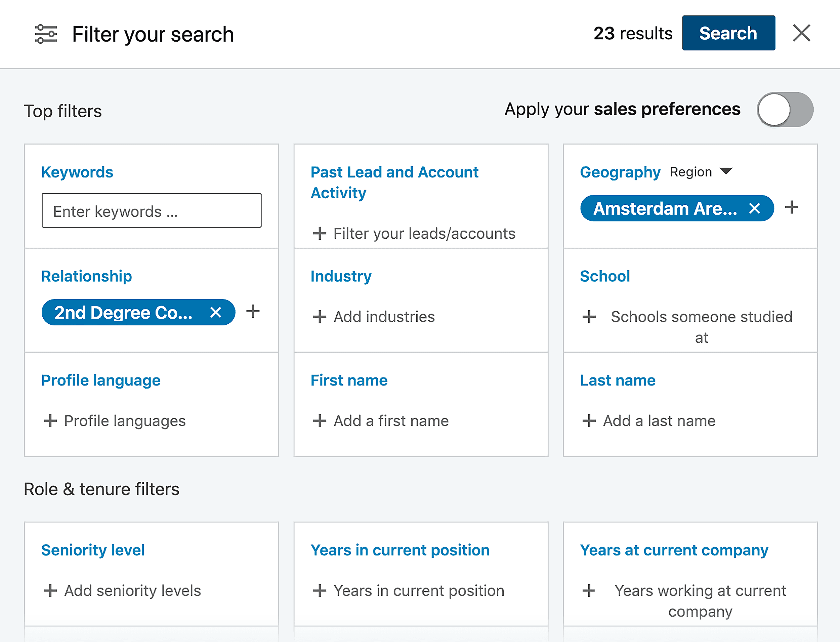Click the plus to filter your leads/accounts

320,234
